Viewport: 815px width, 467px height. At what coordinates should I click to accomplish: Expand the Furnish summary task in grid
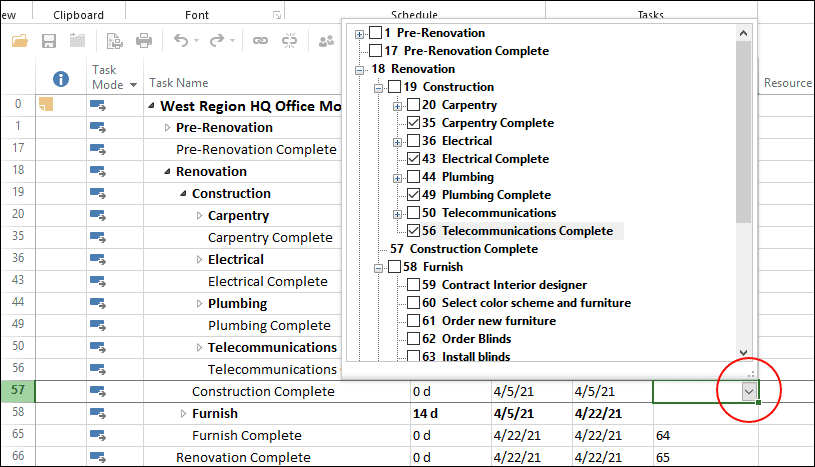(x=183, y=413)
